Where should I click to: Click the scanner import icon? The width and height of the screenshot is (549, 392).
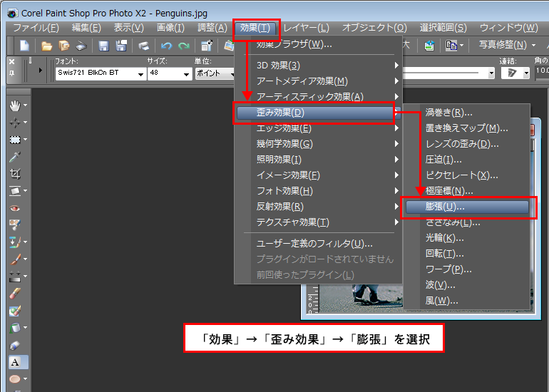(x=81, y=46)
